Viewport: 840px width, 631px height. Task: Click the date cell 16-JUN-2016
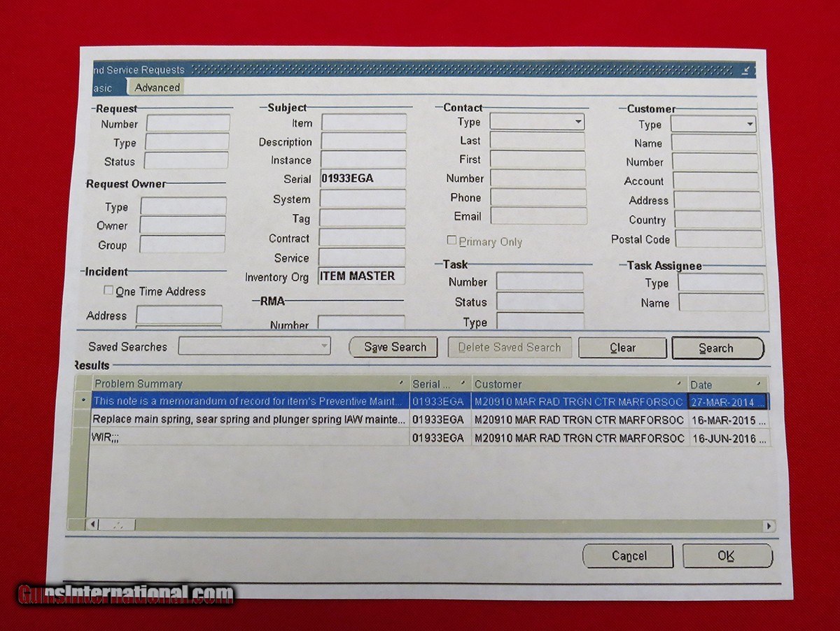(x=729, y=439)
